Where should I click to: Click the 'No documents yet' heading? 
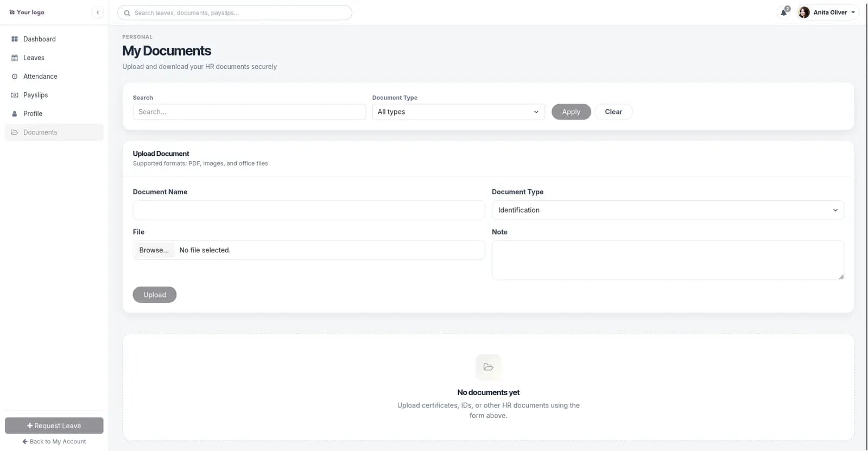point(489,392)
